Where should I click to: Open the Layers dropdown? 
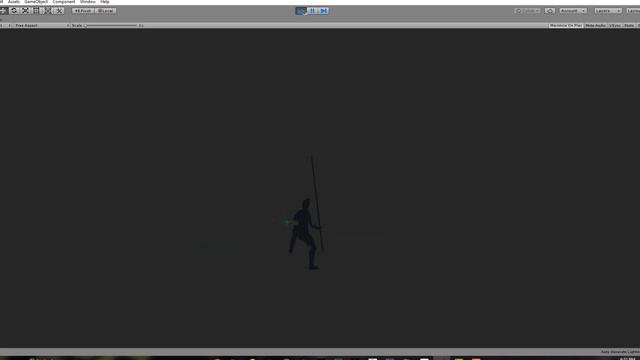tap(608, 11)
